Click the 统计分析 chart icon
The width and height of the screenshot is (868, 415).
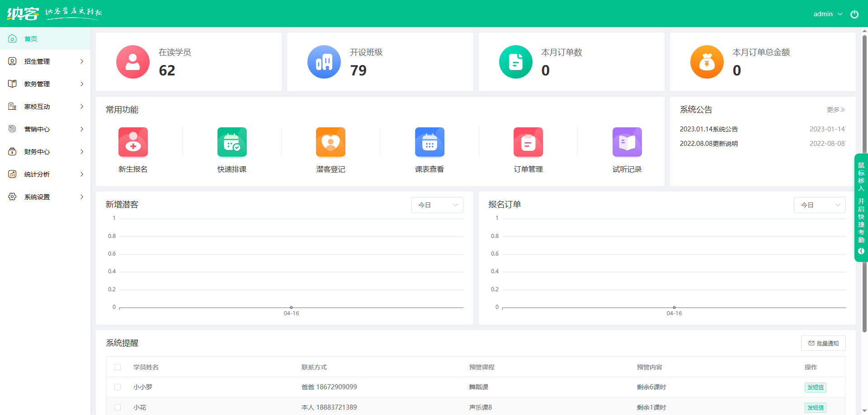tap(12, 174)
